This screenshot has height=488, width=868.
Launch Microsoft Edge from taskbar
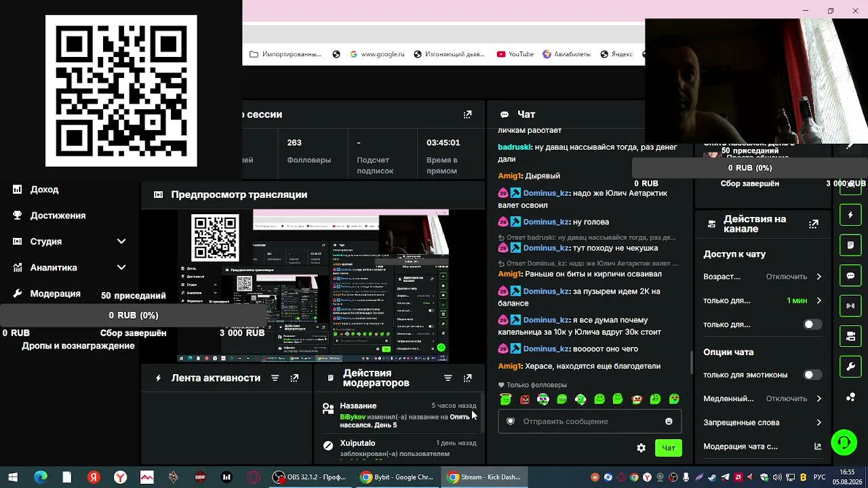point(40,477)
